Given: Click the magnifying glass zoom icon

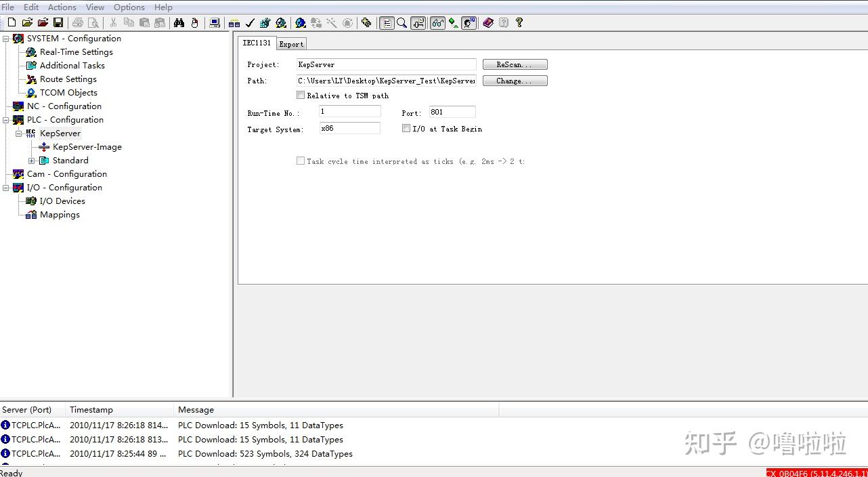Looking at the screenshot, I should pos(402,22).
